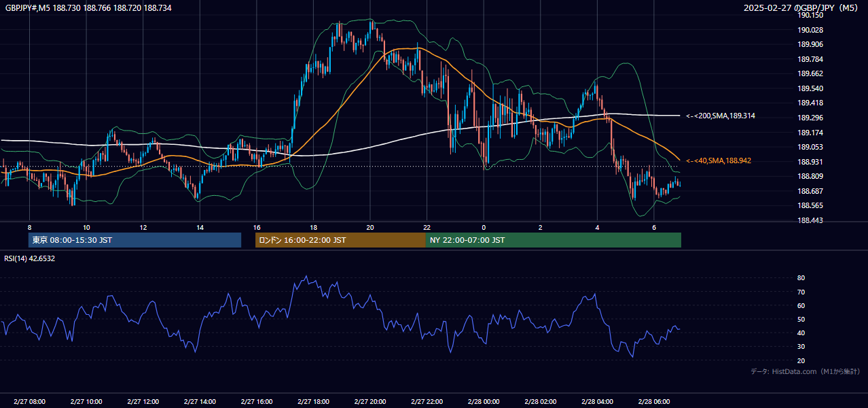Click price axis value 188.809
Image resolution: width=868 pixels, height=408 pixels.
810,176
